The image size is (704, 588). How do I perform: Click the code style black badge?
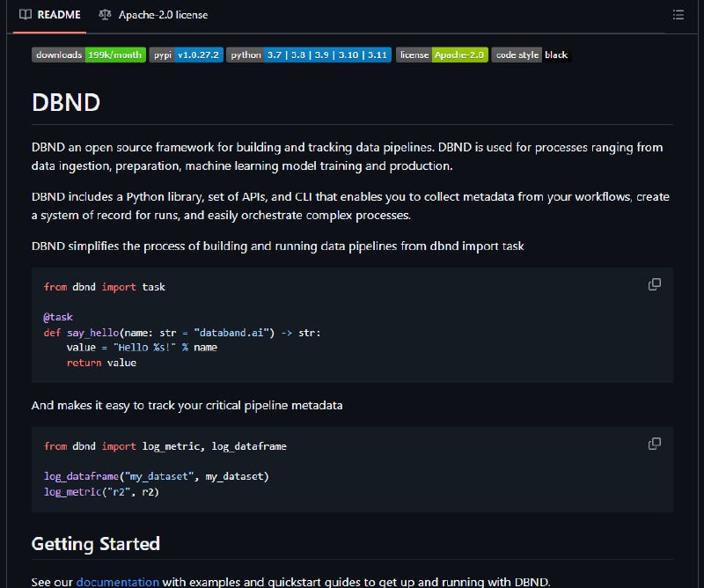pos(532,55)
